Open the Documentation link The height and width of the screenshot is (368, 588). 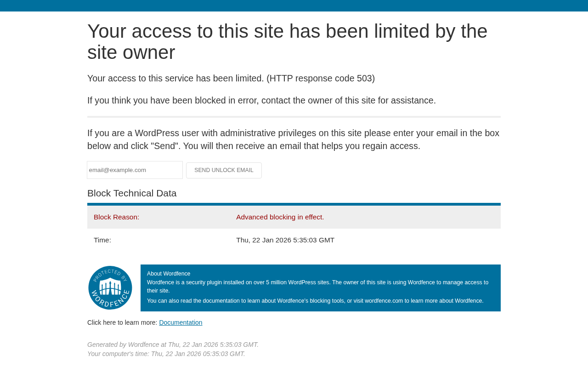[181, 322]
